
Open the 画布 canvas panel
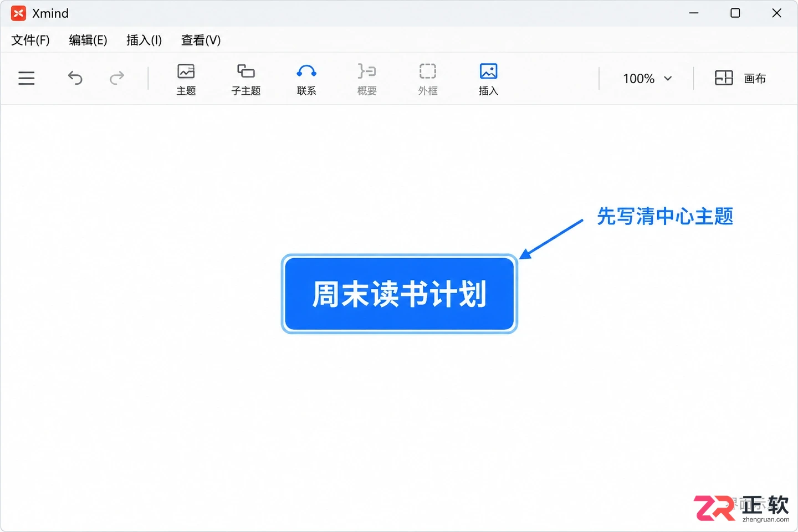[740, 78]
